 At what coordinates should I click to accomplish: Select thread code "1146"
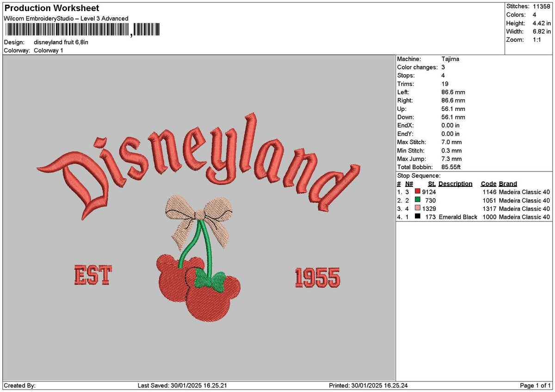click(x=489, y=192)
